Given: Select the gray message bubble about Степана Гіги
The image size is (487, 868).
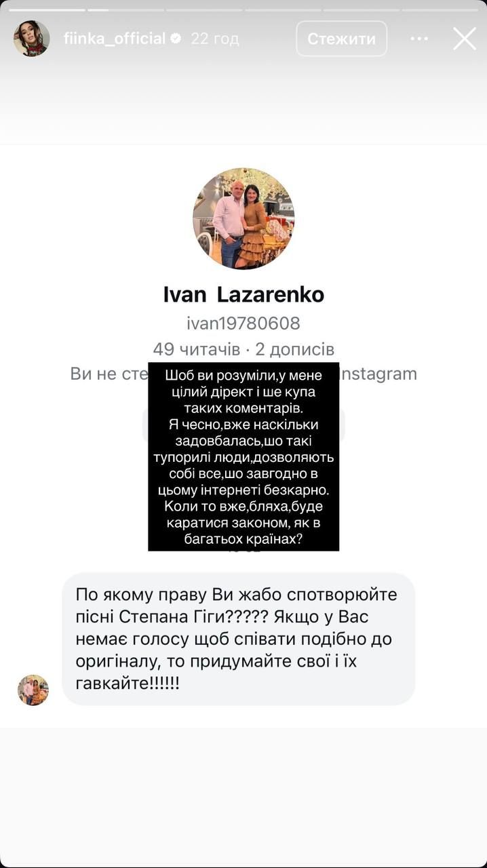Looking at the screenshot, I should point(238,639).
